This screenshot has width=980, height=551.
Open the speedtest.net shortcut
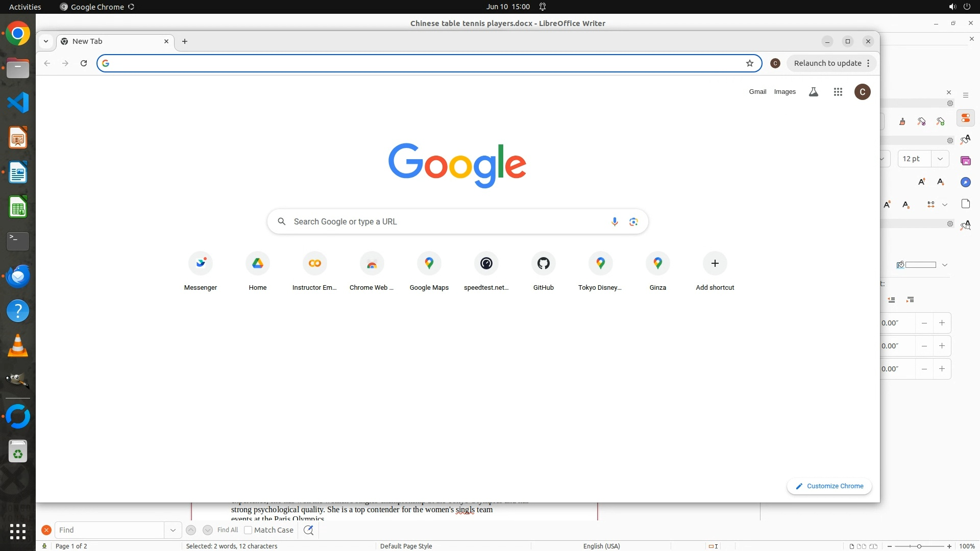pyautogui.click(x=486, y=264)
